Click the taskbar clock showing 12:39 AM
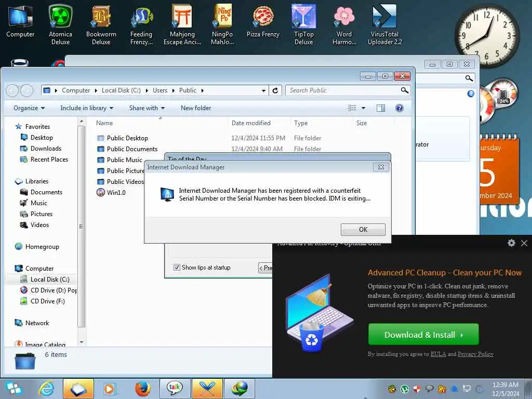 [506, 389]
